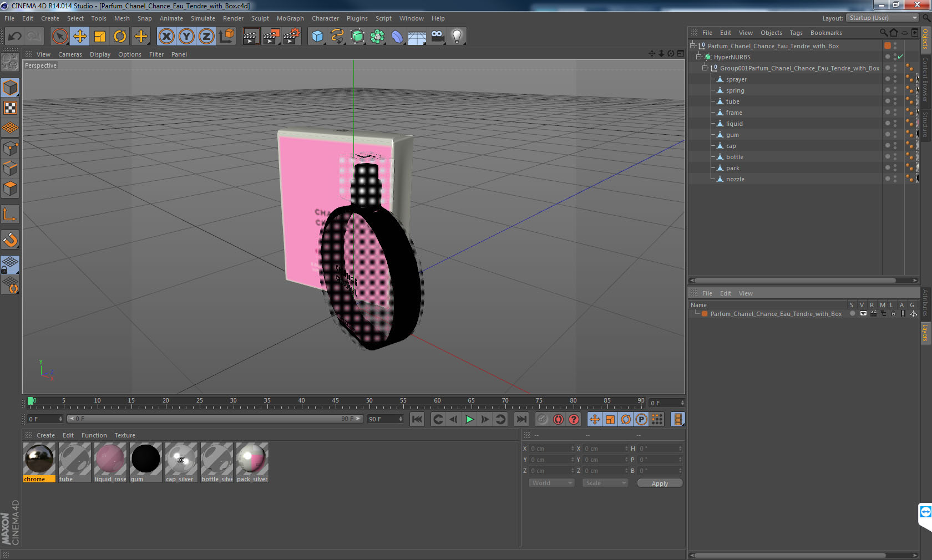Collapse the Group001Parfum tree node

pos(705,68)
